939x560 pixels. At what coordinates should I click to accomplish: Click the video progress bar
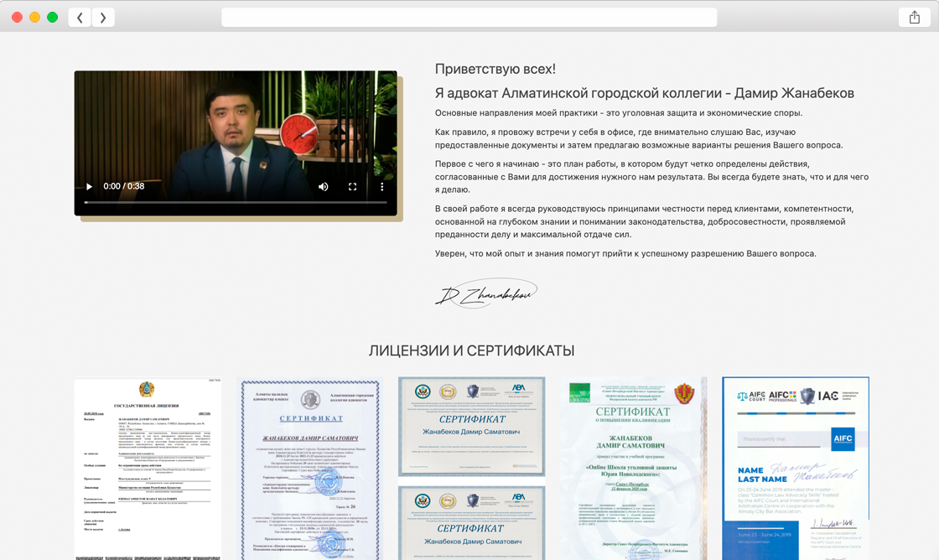236,202
